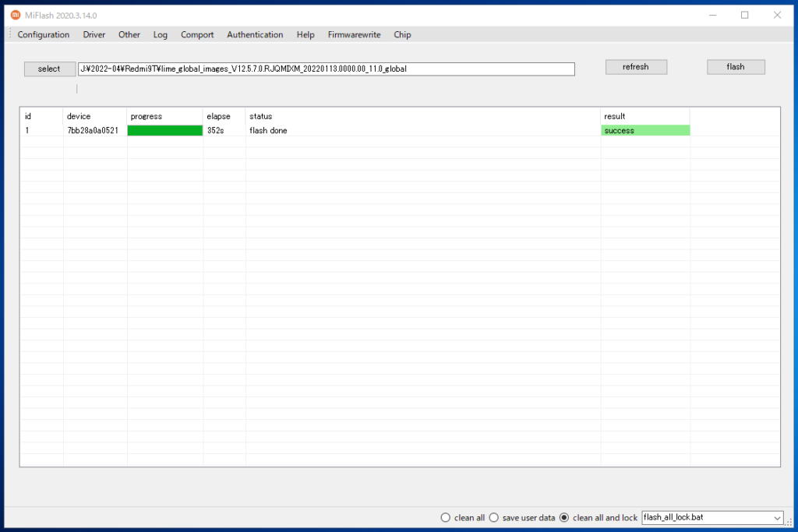The height and width of the screenshot is (532, 798).
Task: Open the Log menu
Action: pyautogui.click(x=160, y=34)
